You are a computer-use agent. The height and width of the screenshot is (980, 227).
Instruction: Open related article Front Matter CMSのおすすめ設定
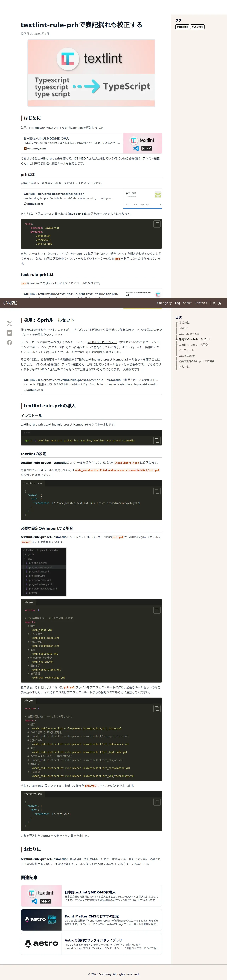click(91, 920)
